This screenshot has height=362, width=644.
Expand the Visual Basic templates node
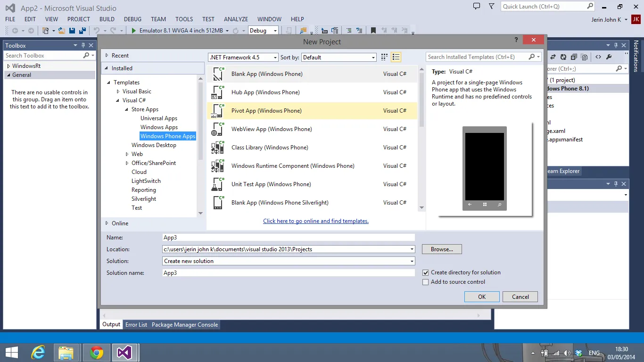(x=118, y=91)
